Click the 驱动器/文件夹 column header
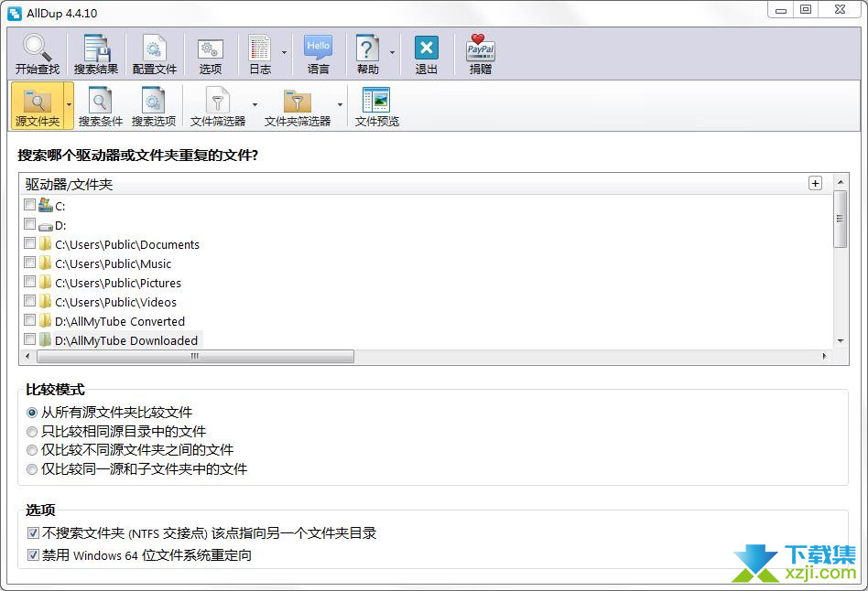Image resolution: width=868 pixels, height=591 pixels. [427, 184]
